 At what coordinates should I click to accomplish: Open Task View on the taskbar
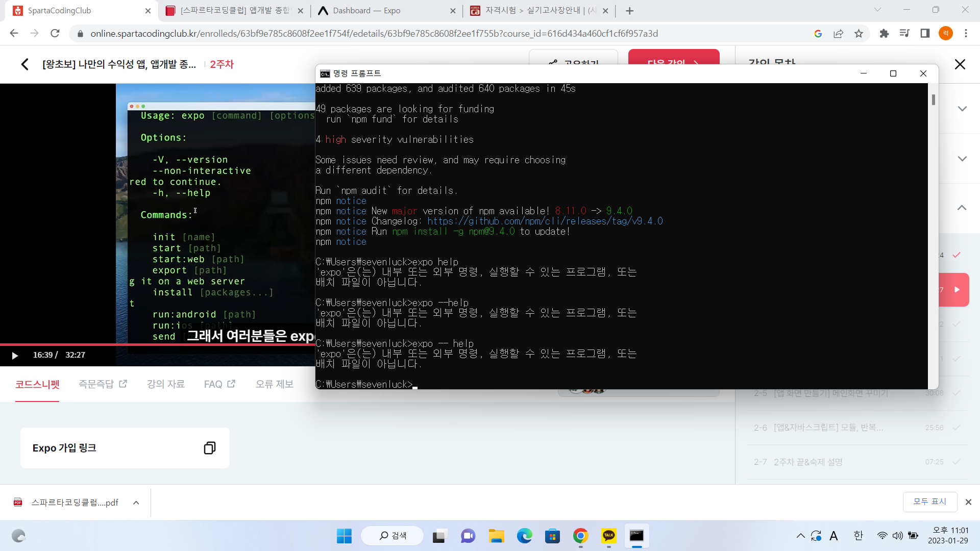[439, 536]
